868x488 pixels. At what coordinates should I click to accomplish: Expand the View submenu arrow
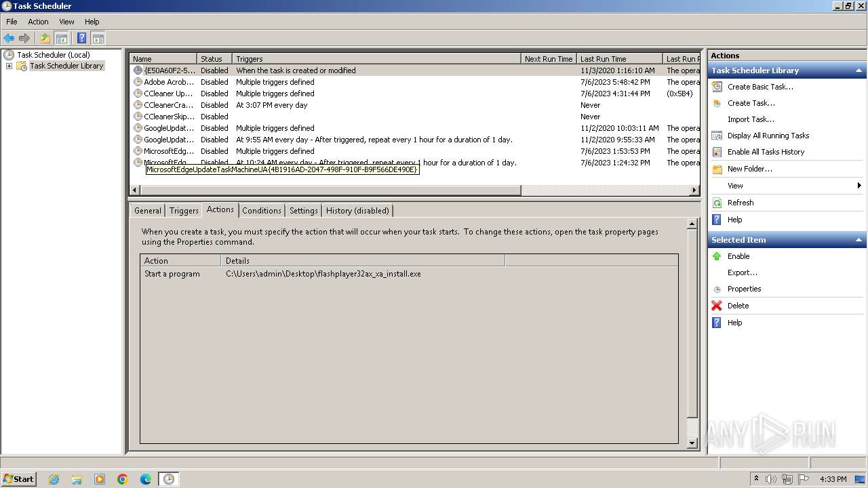point(859,186)
